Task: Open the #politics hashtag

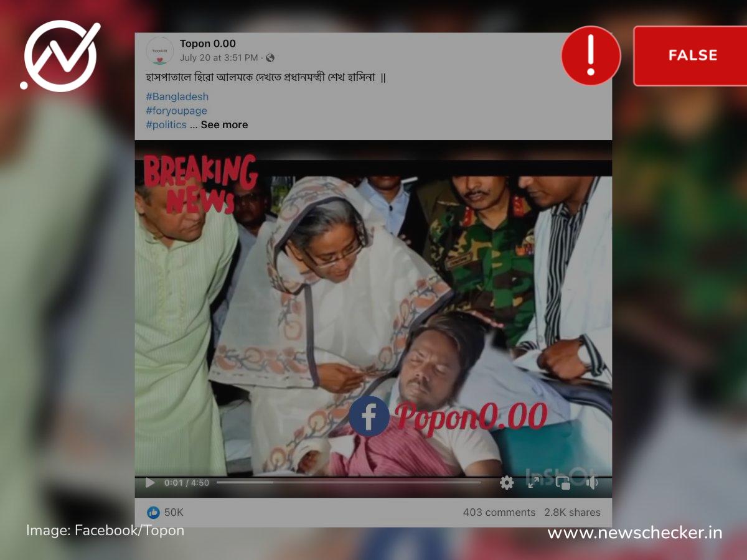Action: [166, 124]
